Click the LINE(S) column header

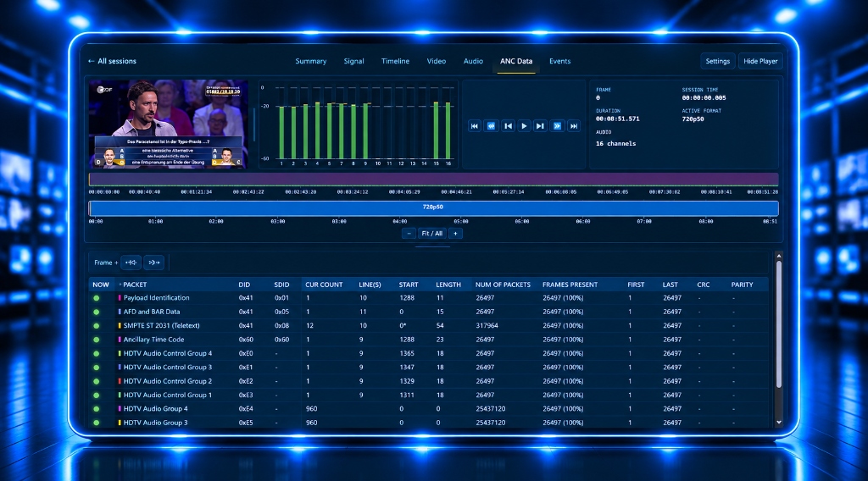click(x=370, y=285)
